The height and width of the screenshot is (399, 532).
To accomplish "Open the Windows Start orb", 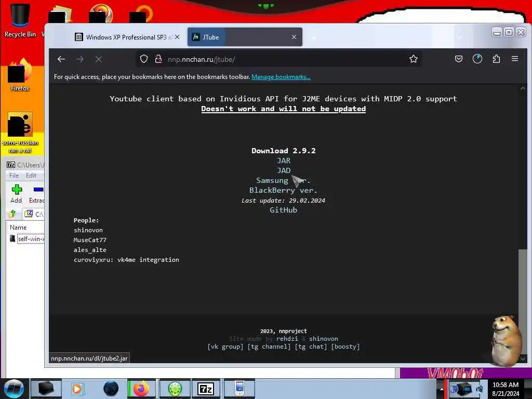I will pyautogui.click(x=14, y=389).
